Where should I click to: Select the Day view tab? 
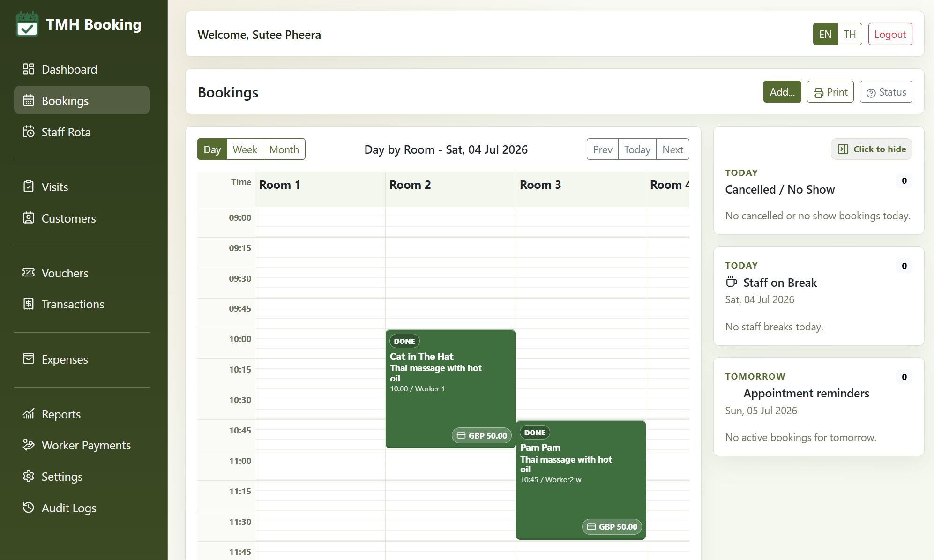coord(212,149)
